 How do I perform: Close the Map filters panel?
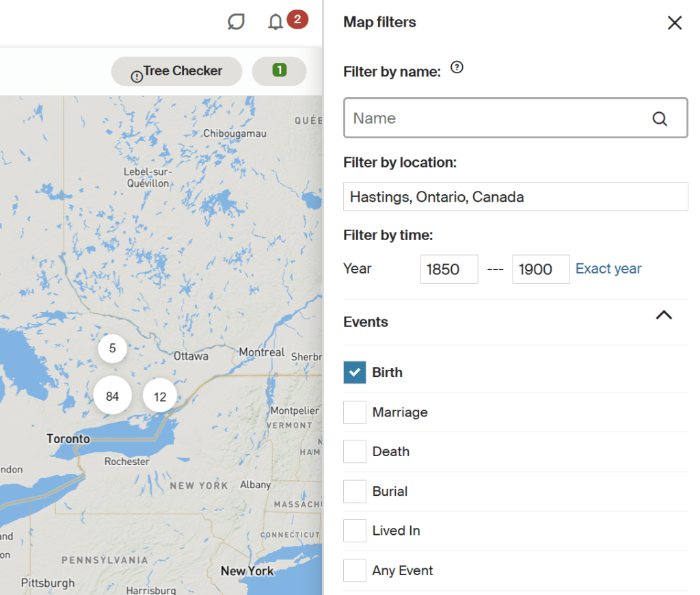675,23
